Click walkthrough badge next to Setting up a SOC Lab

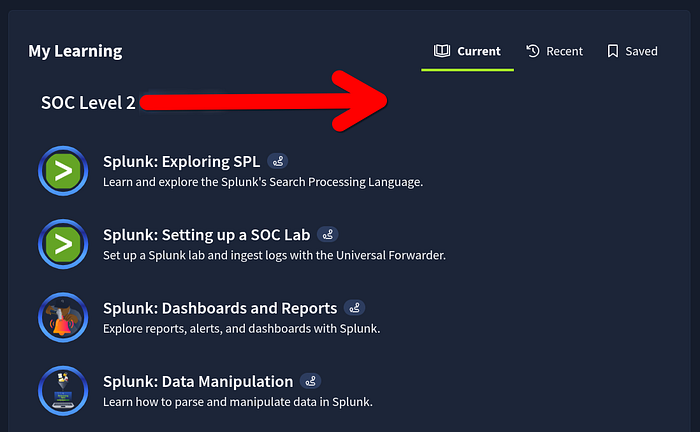pos(328,234)
